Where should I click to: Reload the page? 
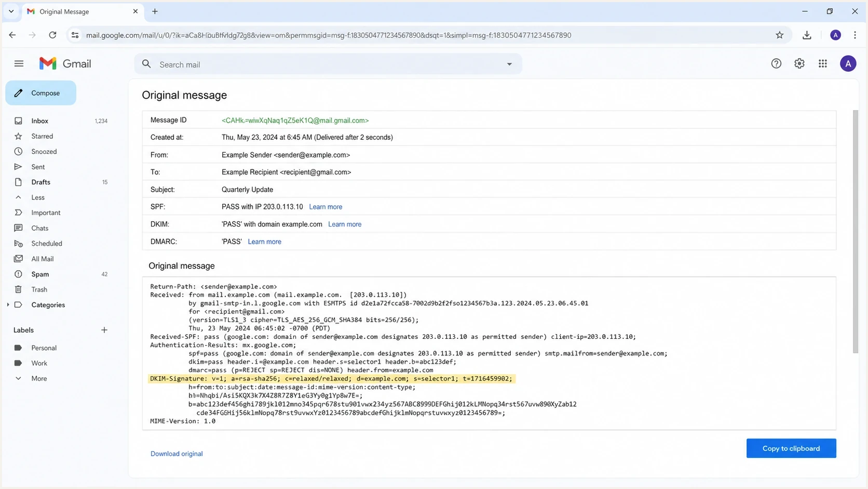[52, 35]
